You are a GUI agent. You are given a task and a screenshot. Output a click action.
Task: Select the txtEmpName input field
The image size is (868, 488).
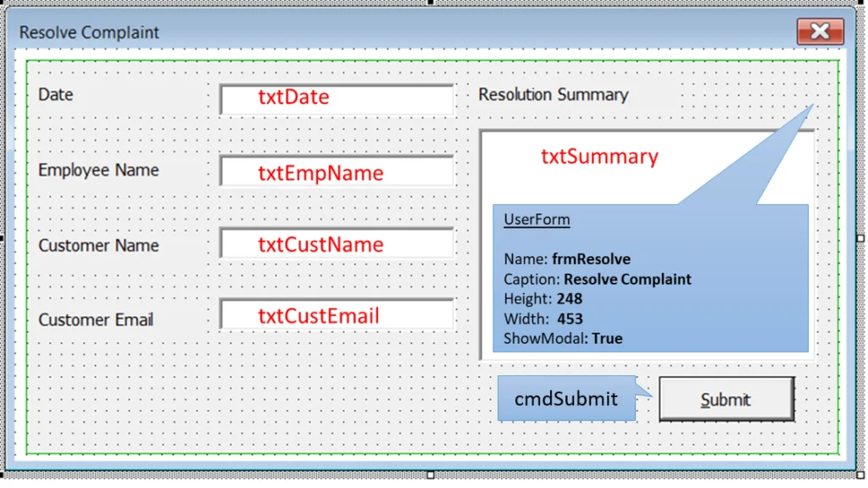pos(337,172)
